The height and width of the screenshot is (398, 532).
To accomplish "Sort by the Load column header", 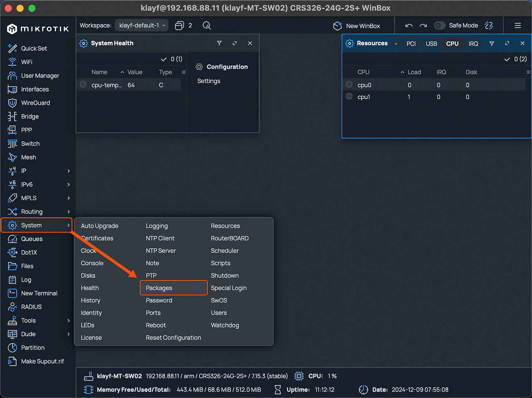I will click(x=414, y=72).
